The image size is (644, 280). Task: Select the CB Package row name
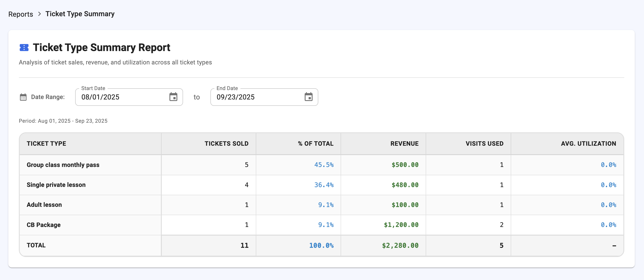pos(44,225)
